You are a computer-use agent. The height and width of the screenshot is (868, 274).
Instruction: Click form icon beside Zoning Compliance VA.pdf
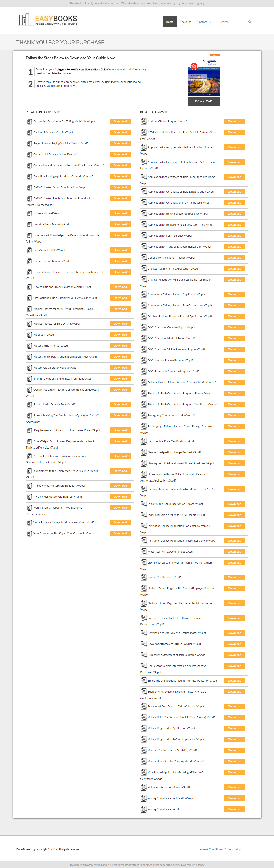tap(143, 809)
